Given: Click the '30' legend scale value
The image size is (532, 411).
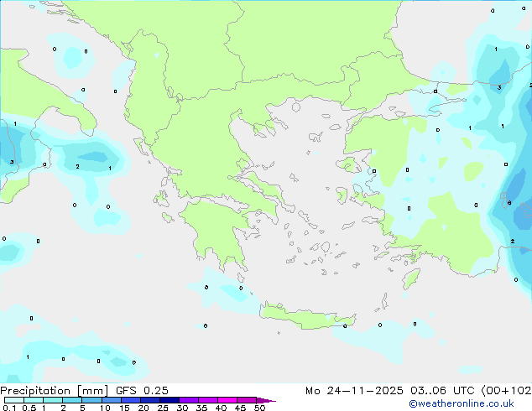Looking at the screenshot, I should [x=182, y=408].
